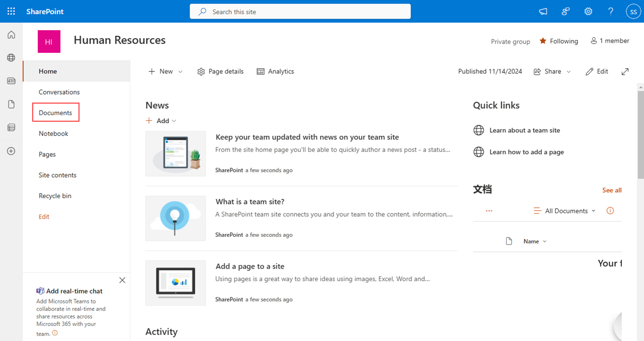Click the Edit page button
This screenshot has height=341, width=644.
coord(597,71)
